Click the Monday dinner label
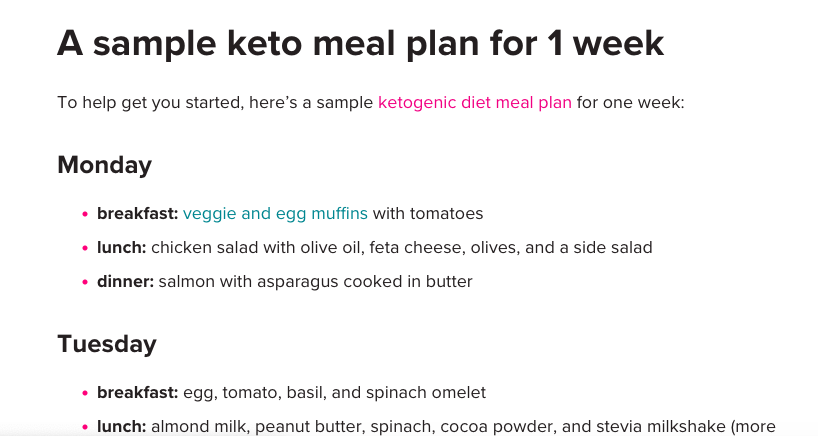 [x=125, y=281]
